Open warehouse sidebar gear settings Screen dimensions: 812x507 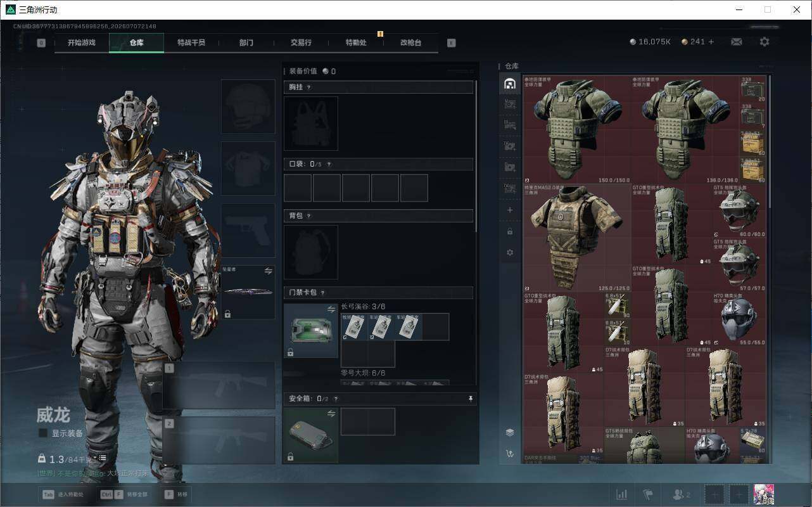click(510, 252)
